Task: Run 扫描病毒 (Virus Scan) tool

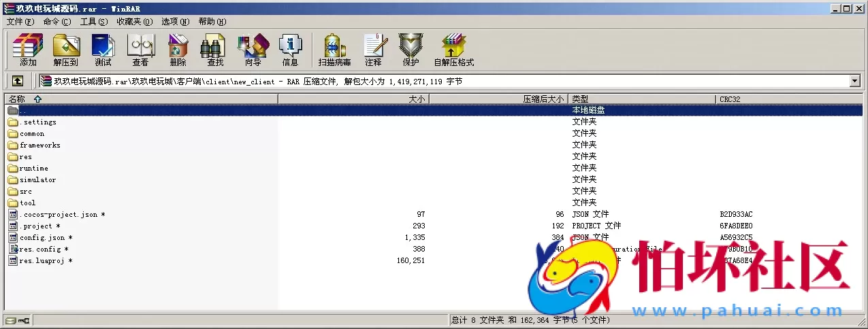Action: point(334,50)
